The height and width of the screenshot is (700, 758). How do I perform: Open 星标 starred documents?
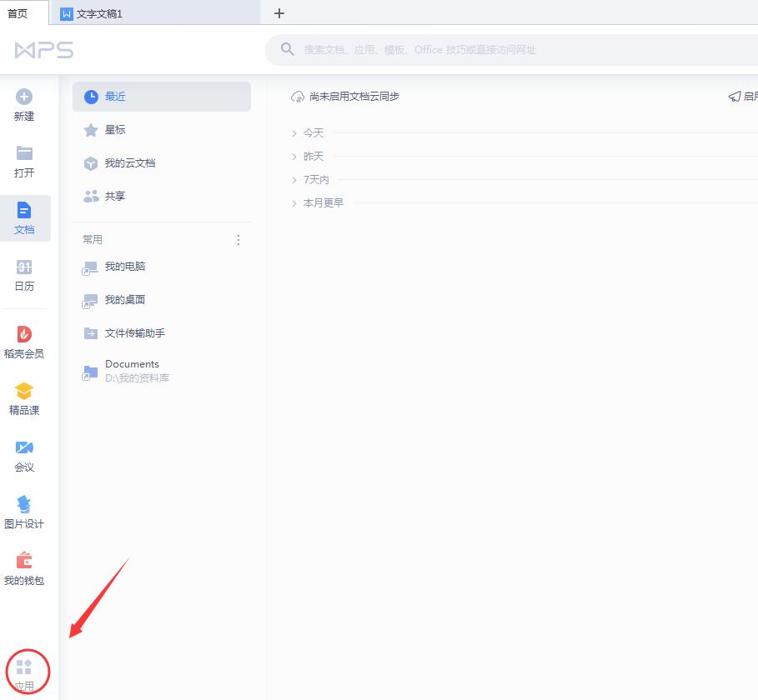click(x=162, y=130)
